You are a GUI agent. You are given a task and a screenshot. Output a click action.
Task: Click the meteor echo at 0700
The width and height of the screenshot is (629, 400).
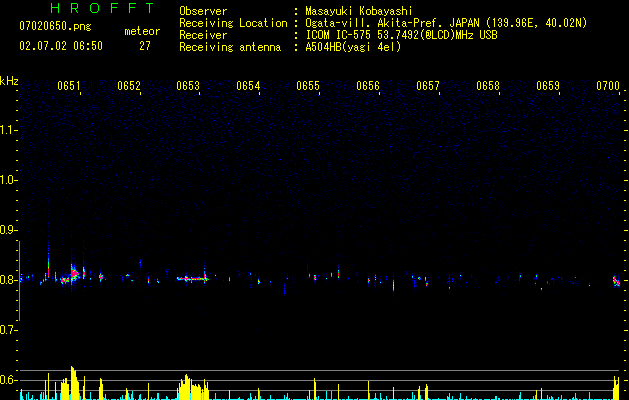pos(616,281)
